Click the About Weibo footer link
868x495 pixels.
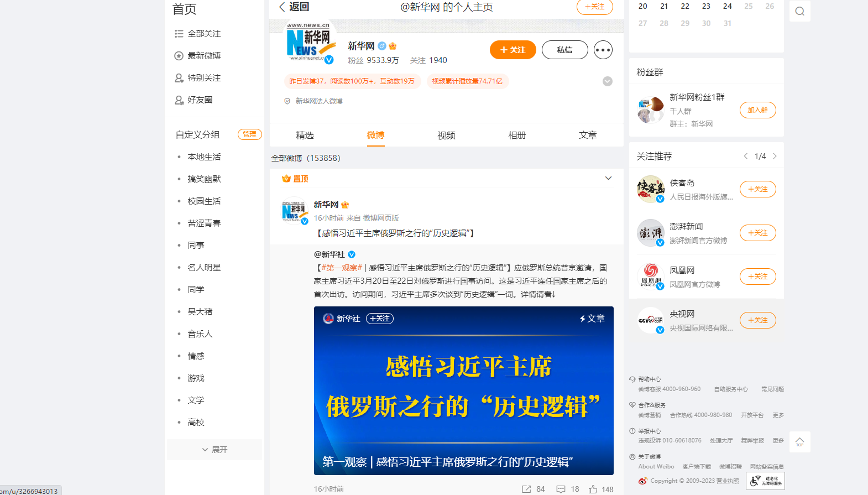656,467
